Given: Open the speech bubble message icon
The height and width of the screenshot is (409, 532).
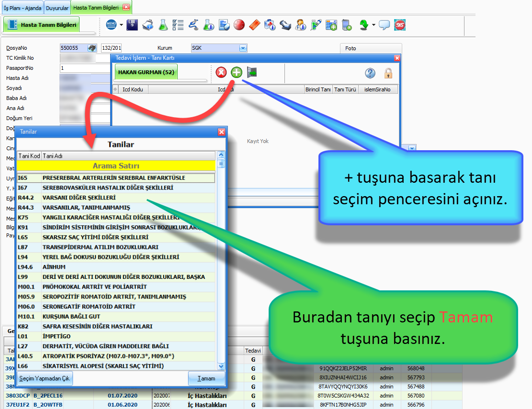Looking at the screenshot, I should point(384,25).
